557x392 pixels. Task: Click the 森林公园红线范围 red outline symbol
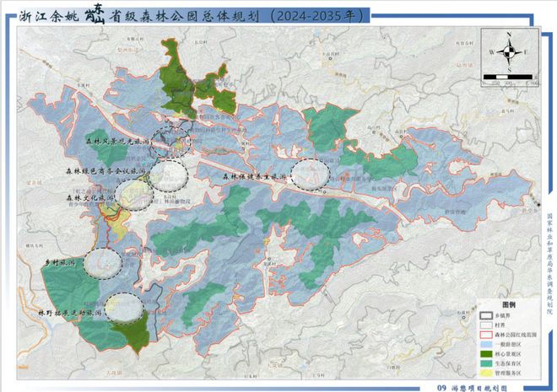(x=486, y=335)
